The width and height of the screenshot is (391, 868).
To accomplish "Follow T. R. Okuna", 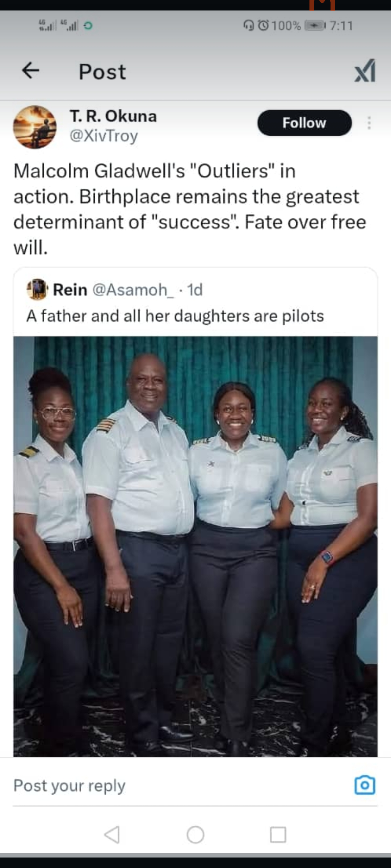I will [304, 123].
